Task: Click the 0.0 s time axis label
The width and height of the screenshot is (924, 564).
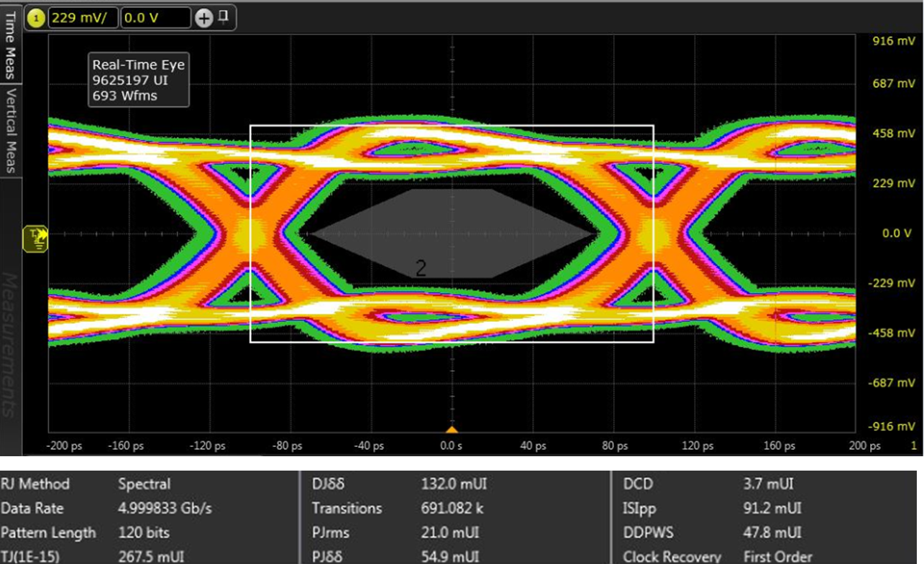Action: [x=451, y=445]
